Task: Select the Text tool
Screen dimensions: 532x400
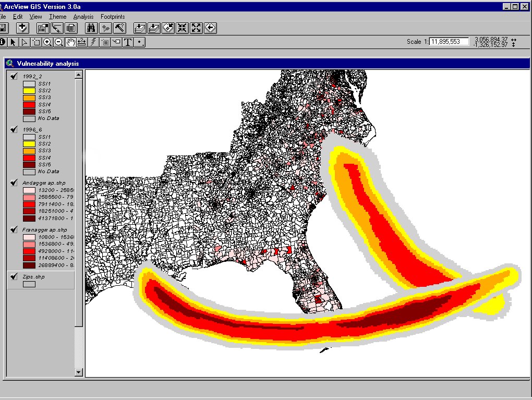Action: pyautogui.click(x=127, y=42)
